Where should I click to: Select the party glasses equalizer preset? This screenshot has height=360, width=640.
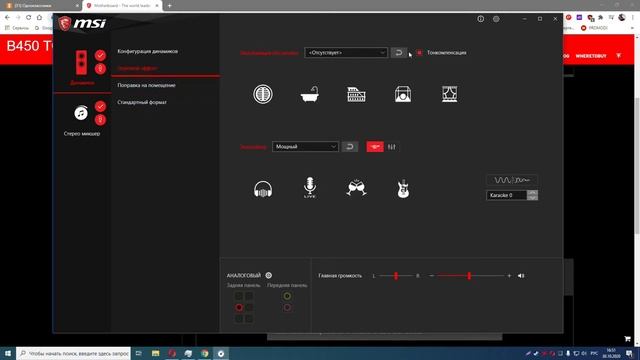pos(356,188)
